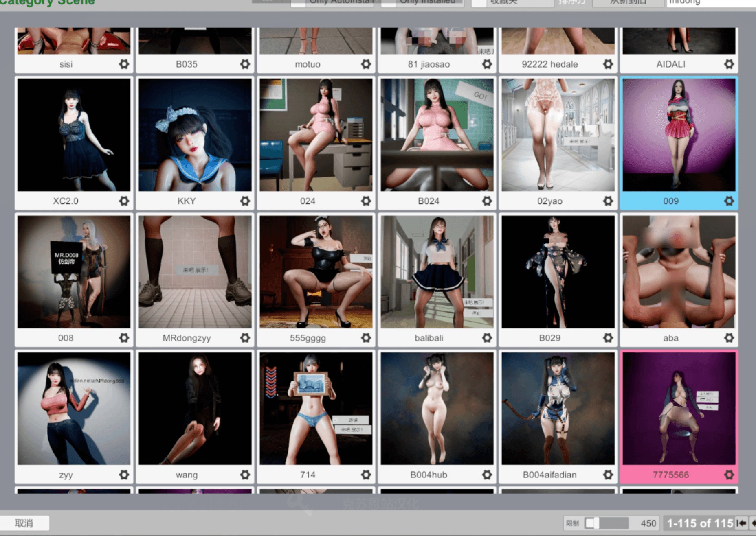This screenshot has height=536, width=756.
Task: Click the '555gggg' name label
Action: [x=308, y=338]
